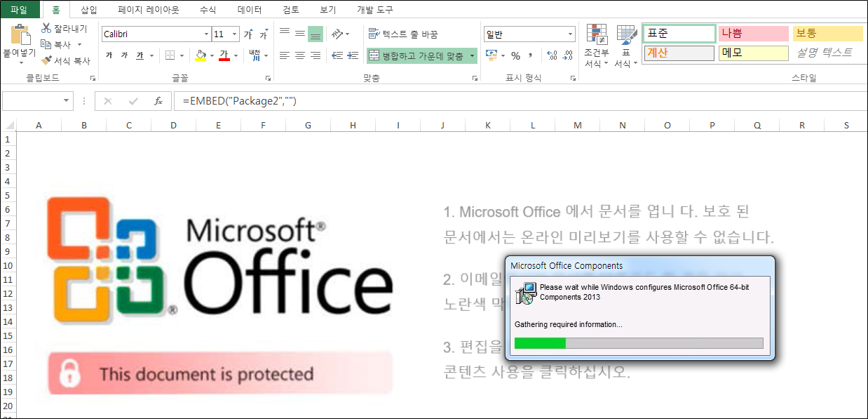Expand the Paste options arrow under 붙여넣기
Screen dimensions: 868x419
(x=20, y=62)
